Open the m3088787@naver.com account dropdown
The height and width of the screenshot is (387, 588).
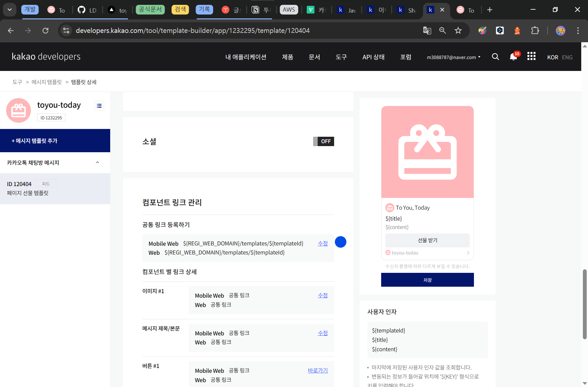coord(454,57)
